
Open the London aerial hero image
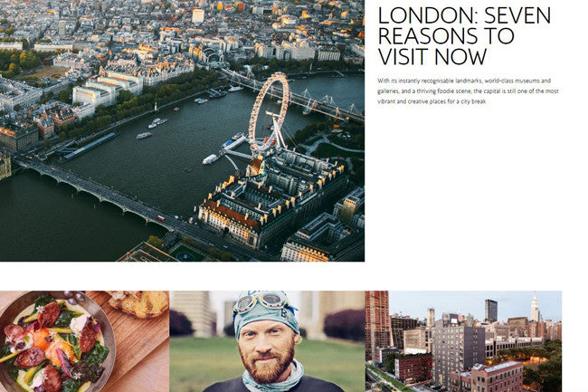(x=182, y=130)
